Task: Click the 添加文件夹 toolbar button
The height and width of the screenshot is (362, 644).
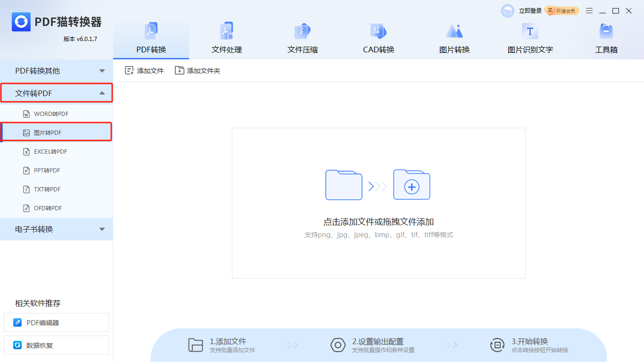Action: (198, 71)
